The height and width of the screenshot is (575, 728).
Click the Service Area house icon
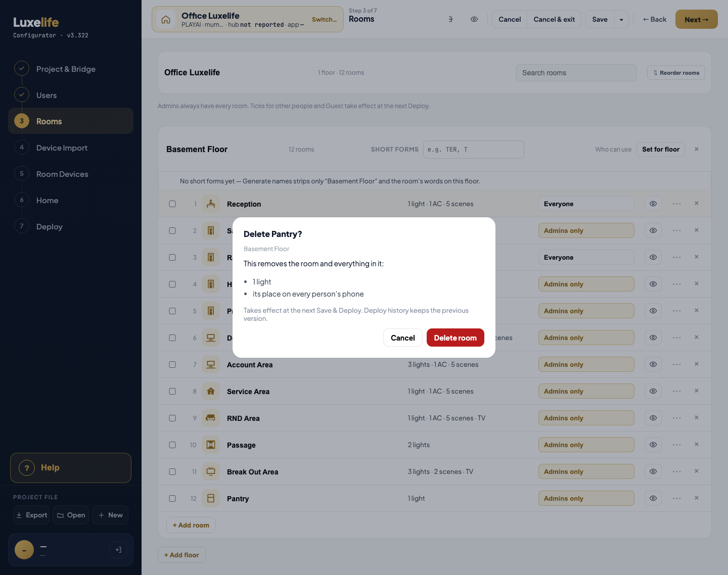click(211, 391)
